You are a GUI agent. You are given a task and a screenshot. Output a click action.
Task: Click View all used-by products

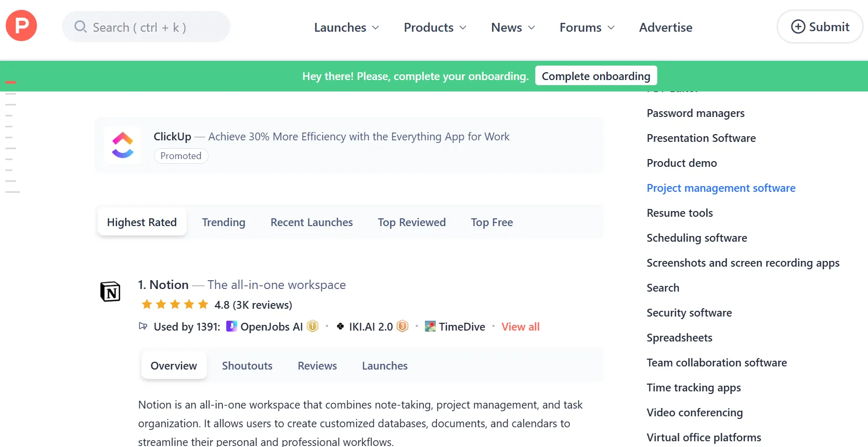click(x=521, y=326)
